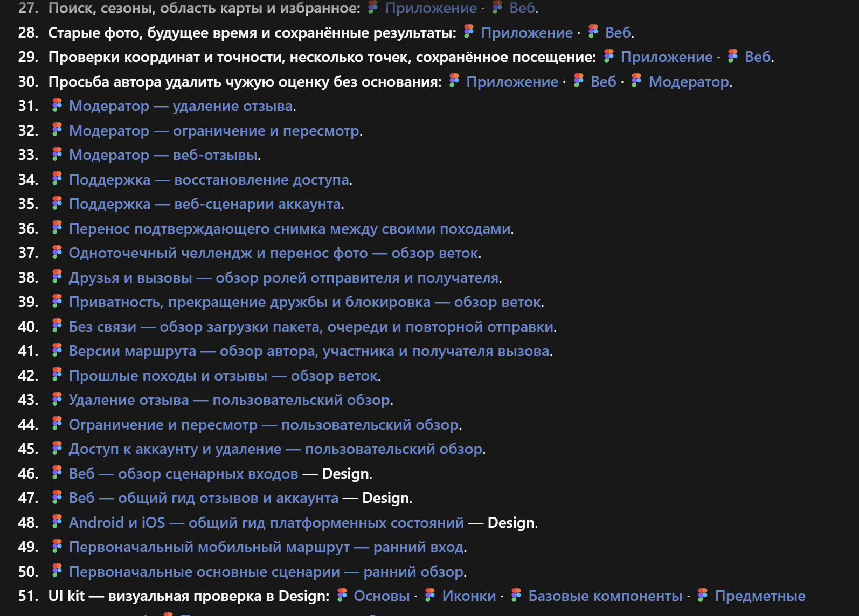Click Figma icon in row 32
Screen dimensions: 859x616
[x=57, y=130]
